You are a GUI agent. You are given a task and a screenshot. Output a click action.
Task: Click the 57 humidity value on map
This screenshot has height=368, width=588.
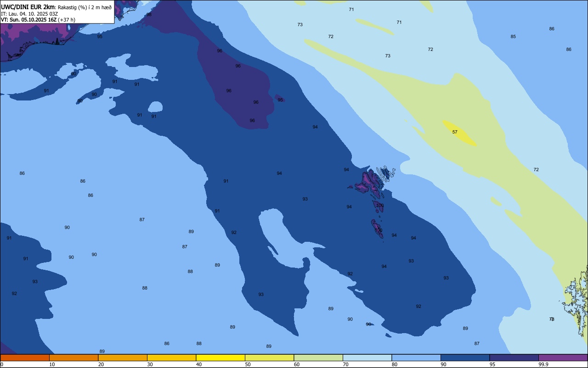tap(455, 132)
